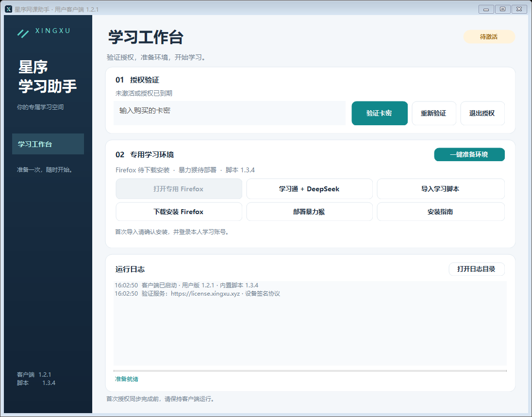Click the 准备就绪 status text
The width and height of the screenshot is (532, 417).
(x=127, y=379)
